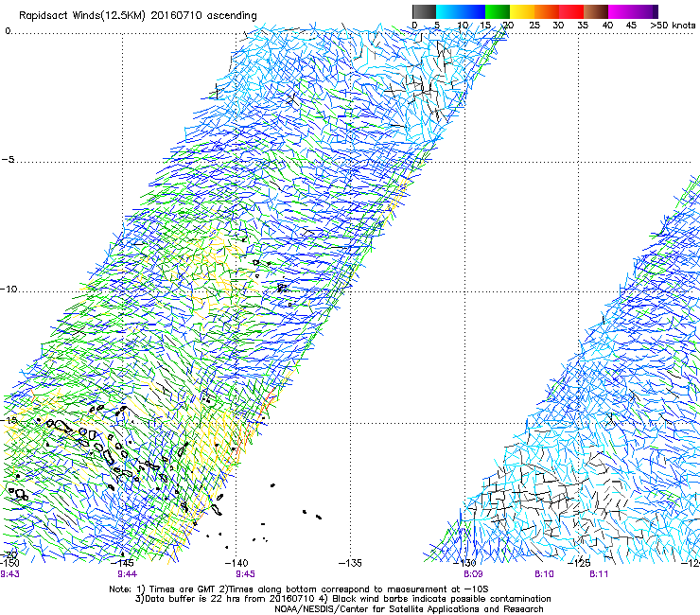Click the "40" value under the color legend
700x615 pixels.
click(607, 26)
